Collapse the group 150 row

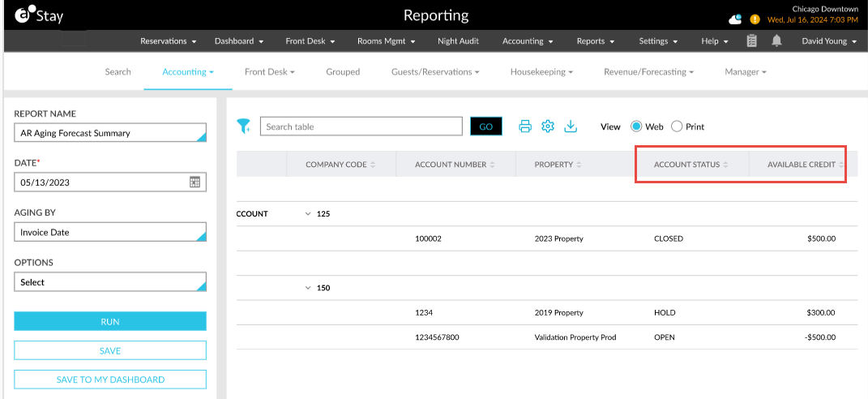308,288
